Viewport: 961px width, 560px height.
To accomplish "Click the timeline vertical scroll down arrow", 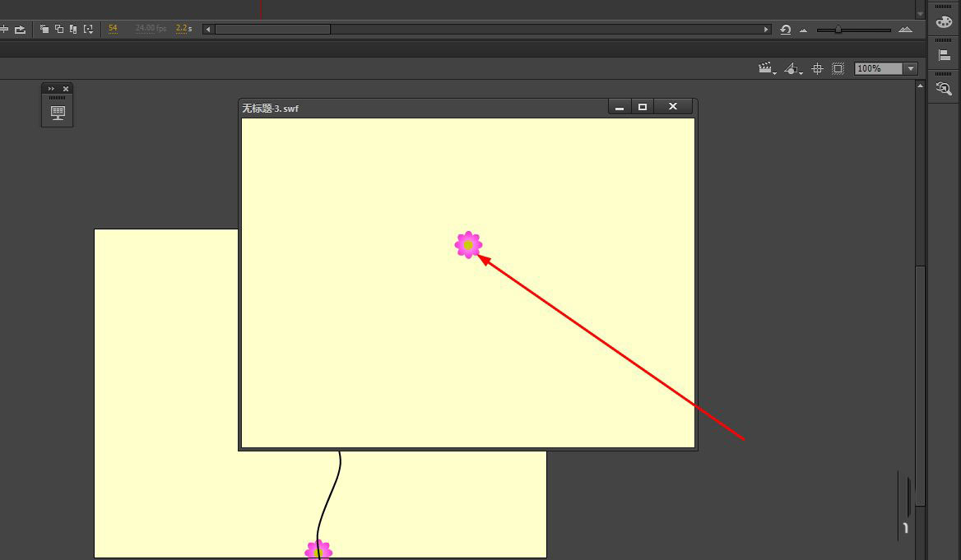I will coord(920,13).
